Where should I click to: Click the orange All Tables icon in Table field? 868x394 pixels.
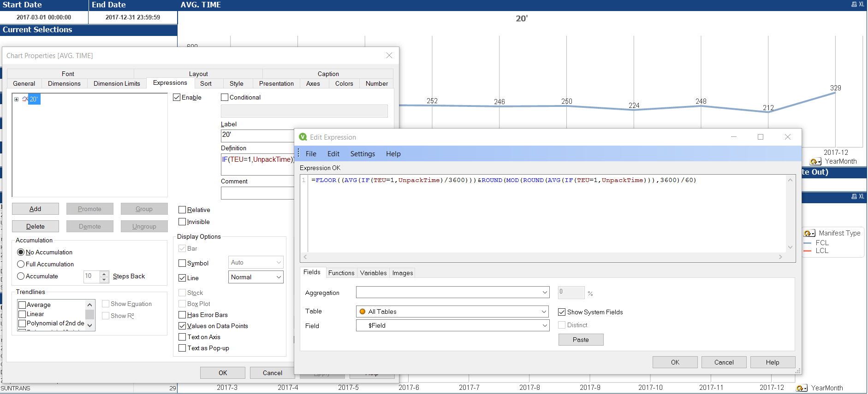[x=363, y=312]
